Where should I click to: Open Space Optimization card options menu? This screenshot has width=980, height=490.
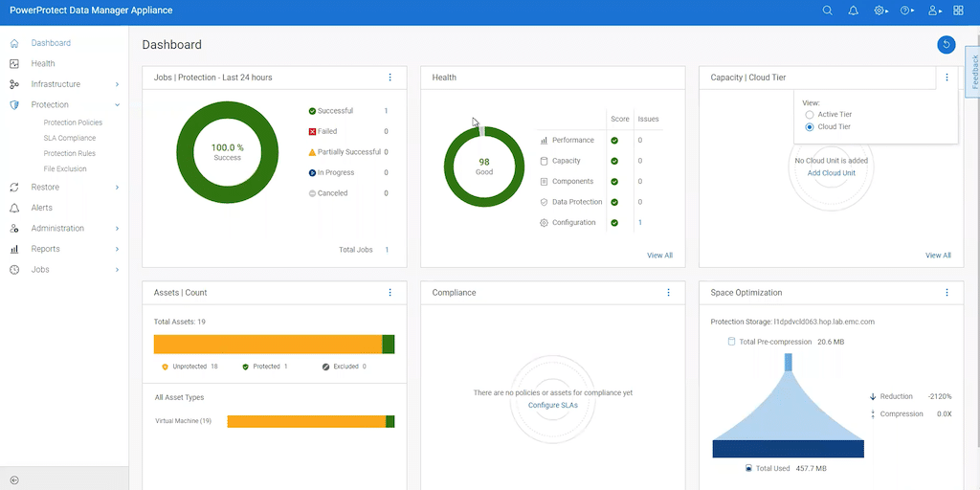point(947,293)
